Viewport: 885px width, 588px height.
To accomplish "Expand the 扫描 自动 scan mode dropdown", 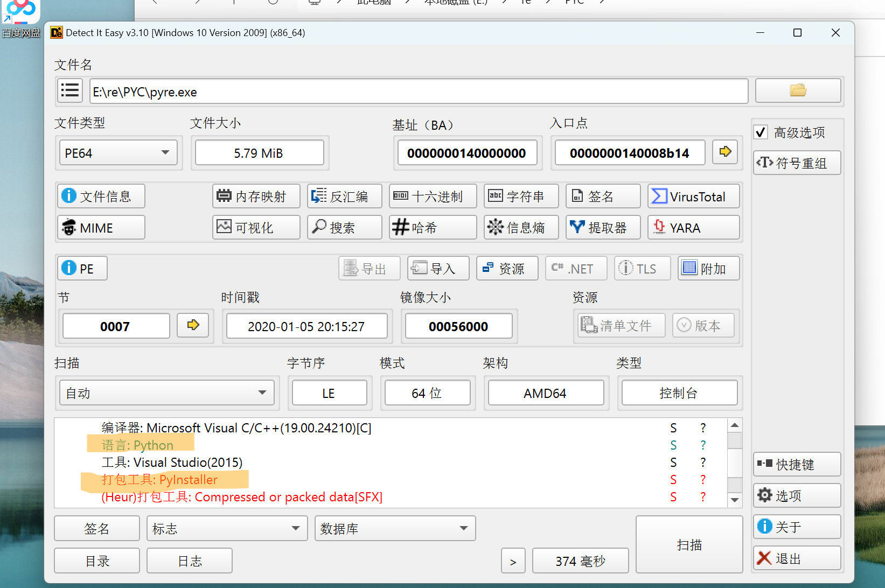I will pos(167,393).
